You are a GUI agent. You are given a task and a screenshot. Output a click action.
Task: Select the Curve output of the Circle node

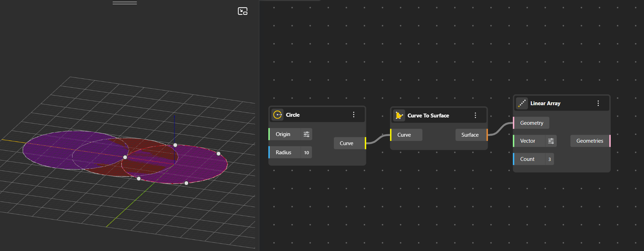[347, 143]
